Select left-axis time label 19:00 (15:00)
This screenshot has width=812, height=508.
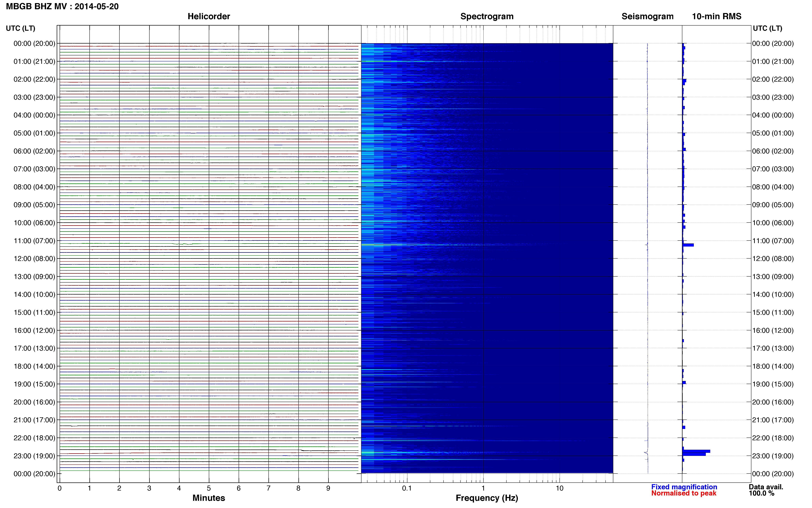(x=34, y=384)
